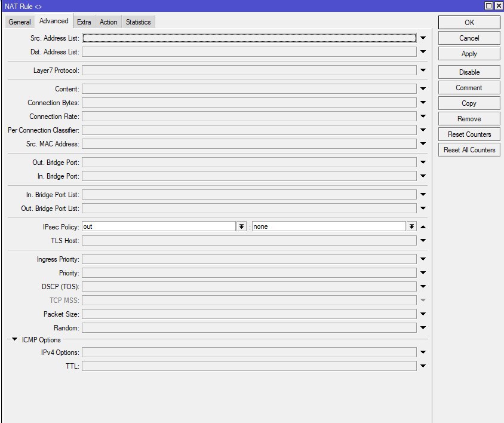The width and height of the screenshot is (504, 423).
Task: Expand IPv4 Options field arrow
Action: coord(423,352)
